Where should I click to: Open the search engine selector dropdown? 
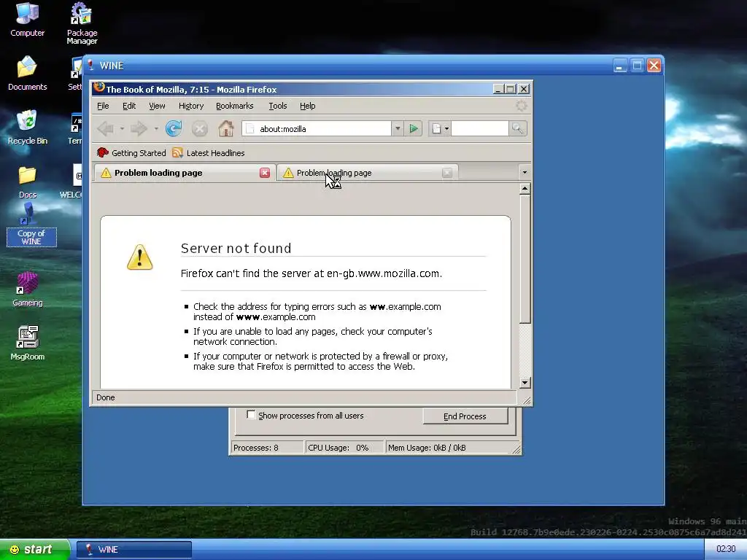440,128
